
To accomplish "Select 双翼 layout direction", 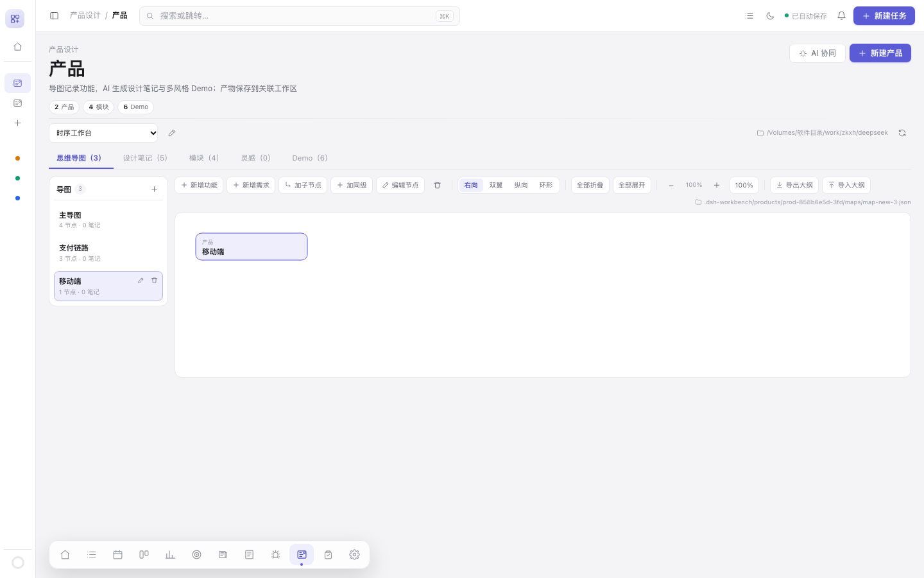I will tap(496, 185).
